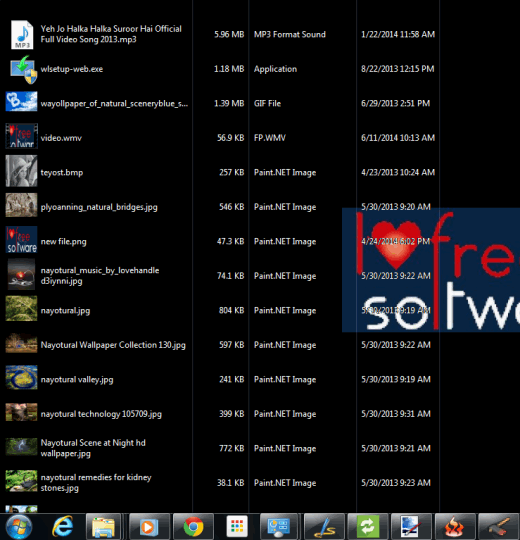Open Windows Explorer folder icon in taskbar
Image resolution: width=520 pixels, height=540 pixels.
click(x=103, y=527)
